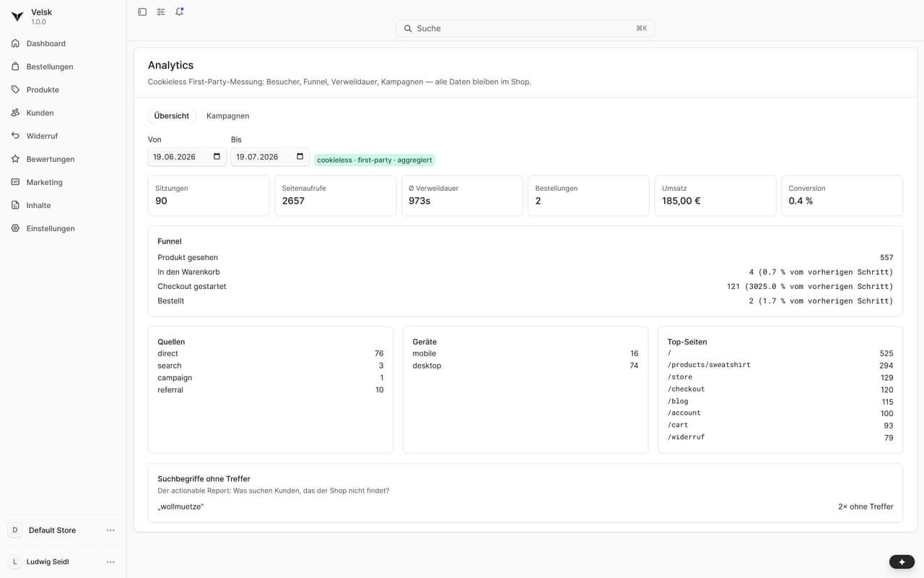The image size is (924, 578).
Task: Click the Conversion card 0.4 %
Action: [842, 195]
